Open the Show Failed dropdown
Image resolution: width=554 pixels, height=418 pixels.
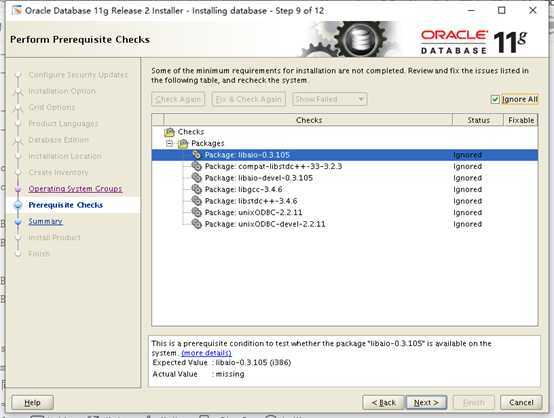coord(329,99)
